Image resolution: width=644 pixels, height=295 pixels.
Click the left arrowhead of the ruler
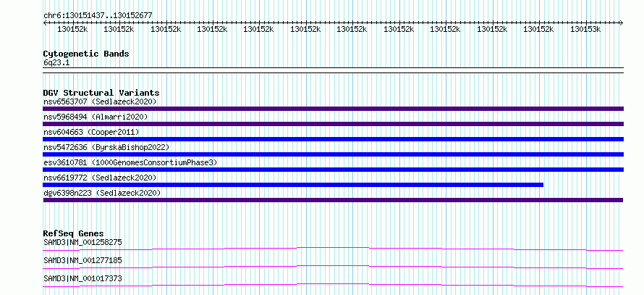click(x=45, y=22)
